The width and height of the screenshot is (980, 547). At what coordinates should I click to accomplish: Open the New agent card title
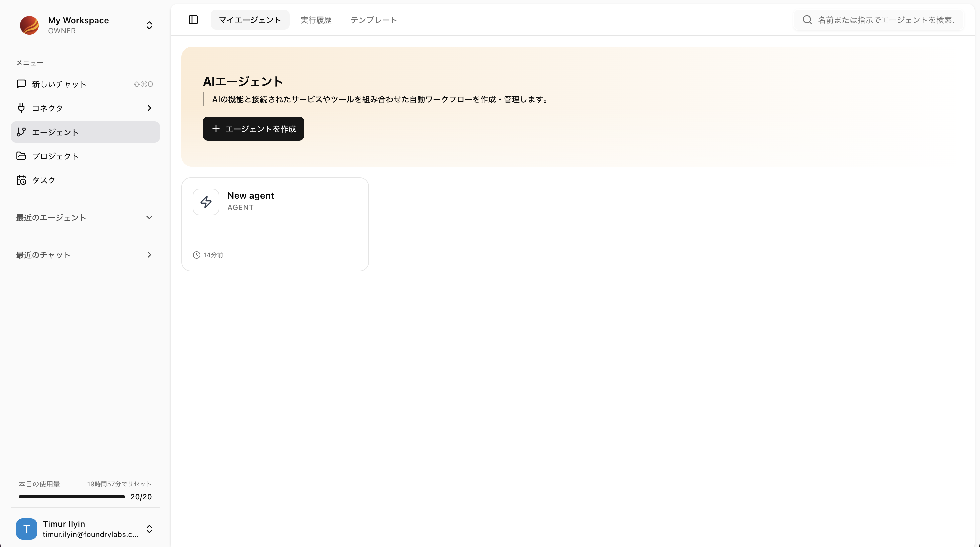click(x=251, y=196)
